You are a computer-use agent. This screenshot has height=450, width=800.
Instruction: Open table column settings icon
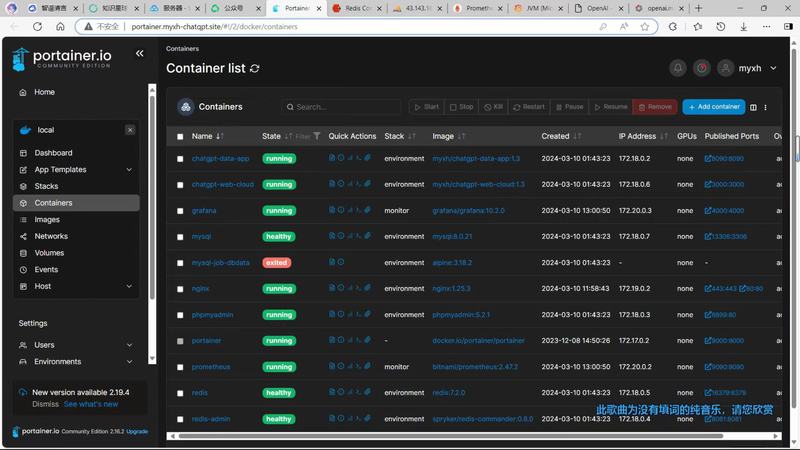click(753, 107)
